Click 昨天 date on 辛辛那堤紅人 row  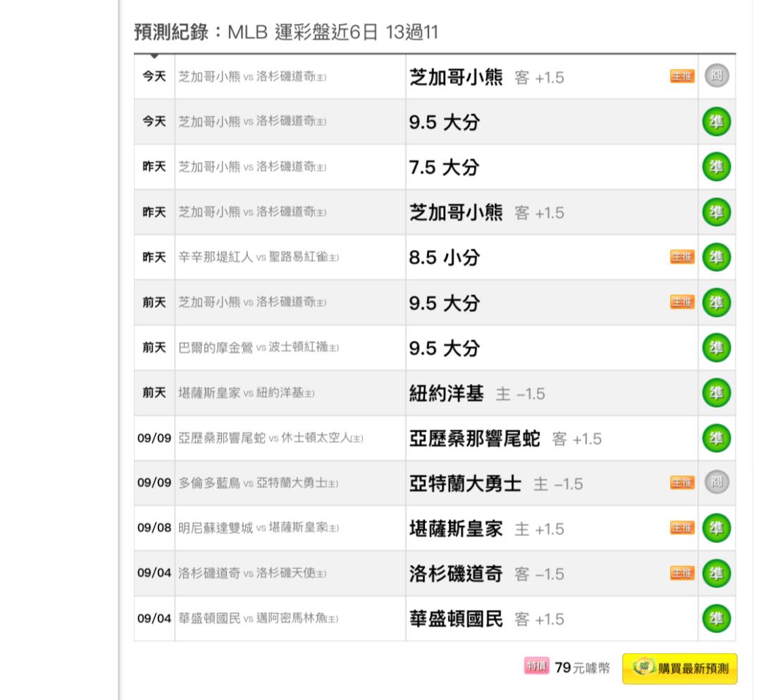pyautogui.click(x=154, y=257)
